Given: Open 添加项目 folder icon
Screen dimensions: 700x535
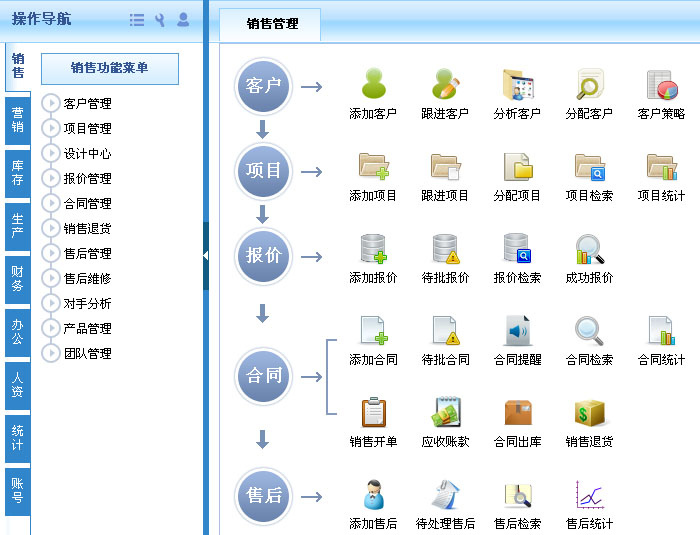Looking at the screenshot, I should [373, 166].
